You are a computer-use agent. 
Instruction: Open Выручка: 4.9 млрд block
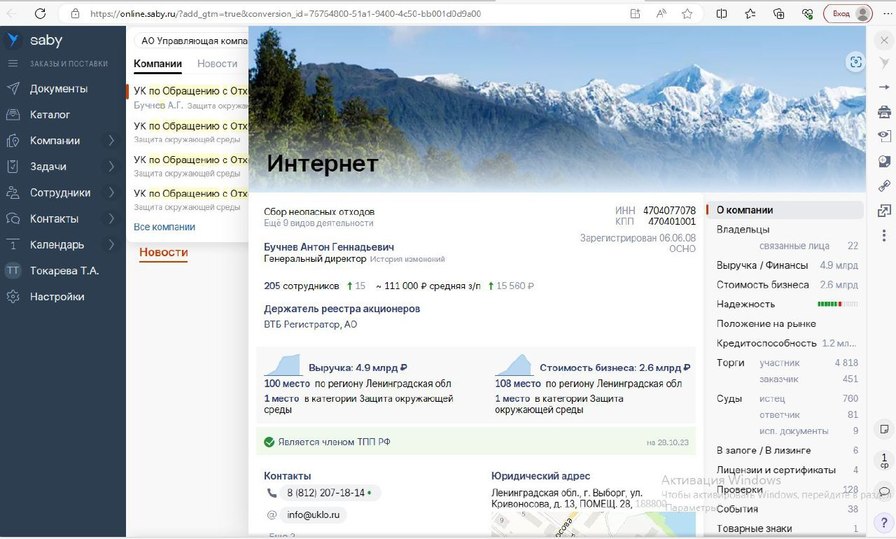point(358,368)
